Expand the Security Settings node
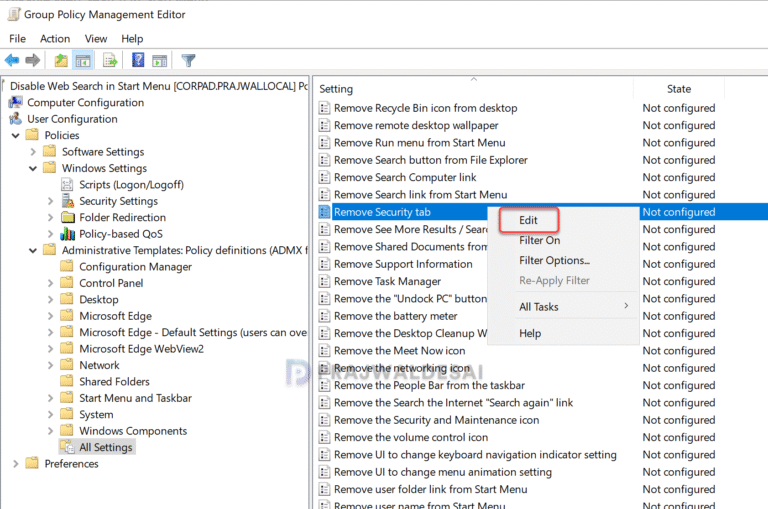 point(50,201)
